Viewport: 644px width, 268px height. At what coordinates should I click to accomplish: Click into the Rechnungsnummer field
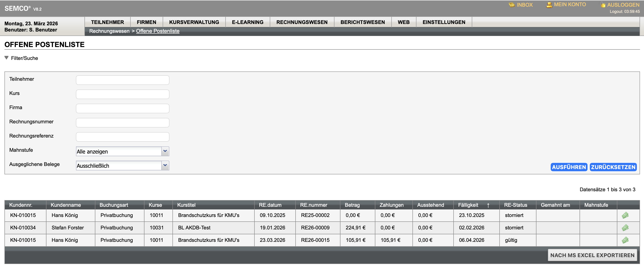pyautogui.click(x=122, y=122)
